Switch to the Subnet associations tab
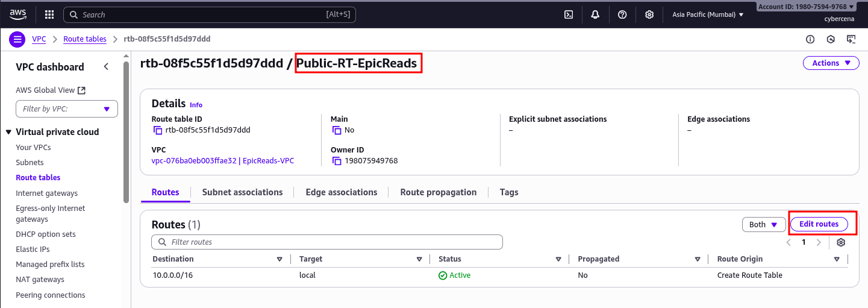The height and width of the screenshot is (308, 868). tap(242, 192)
